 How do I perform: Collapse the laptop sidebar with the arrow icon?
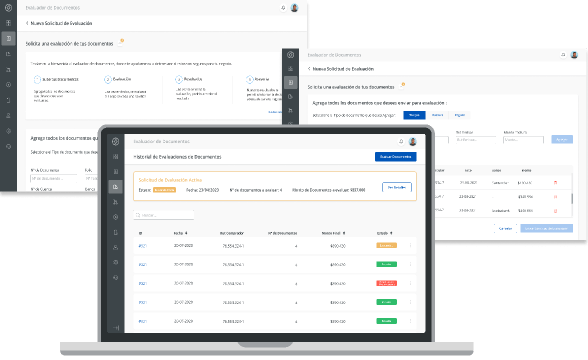coord(116,328)
